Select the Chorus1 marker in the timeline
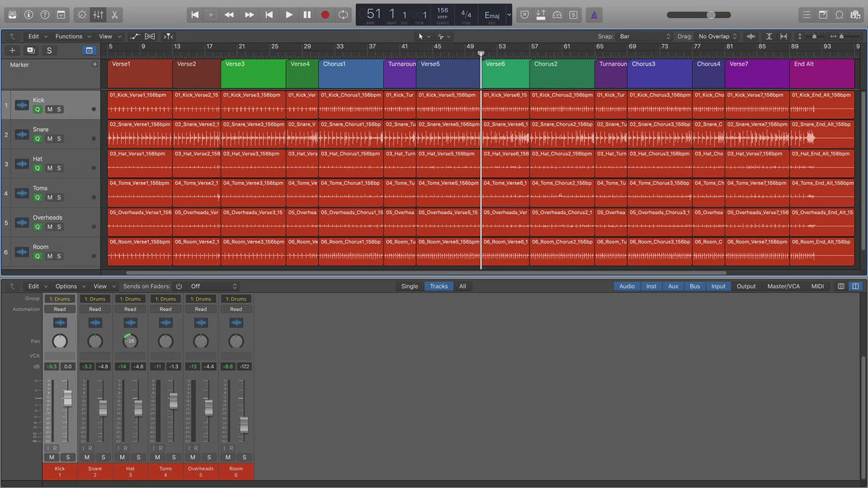 350,74
